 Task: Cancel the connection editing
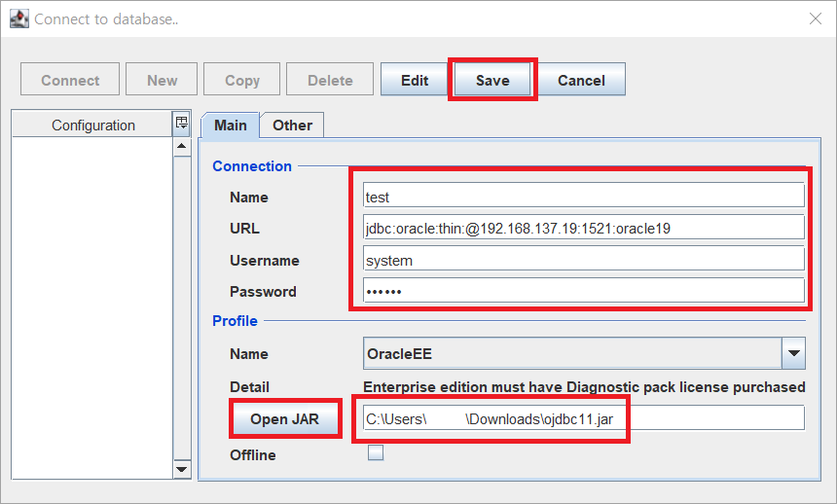[x=581, y=80]
